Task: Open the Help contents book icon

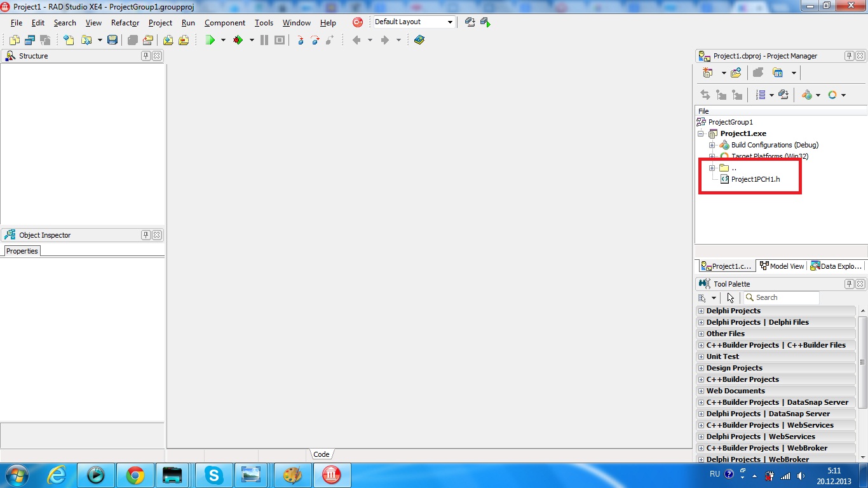Action: click(419, 40)
